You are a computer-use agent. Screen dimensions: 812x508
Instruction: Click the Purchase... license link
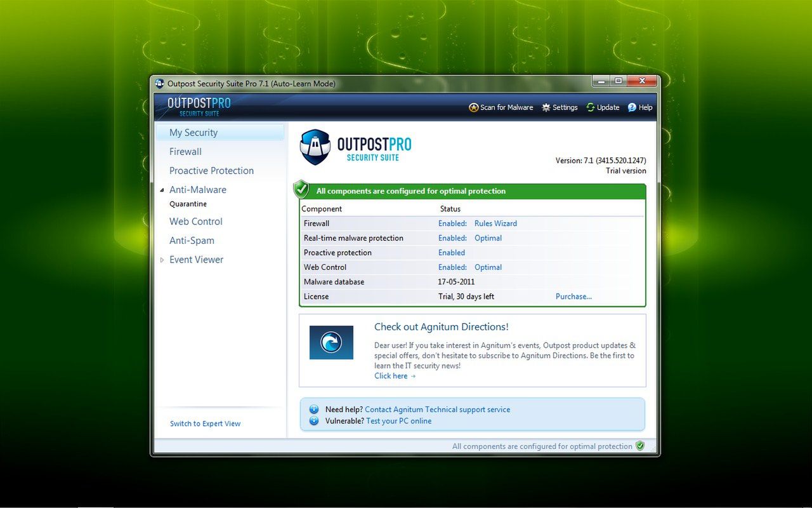(573, 297)
